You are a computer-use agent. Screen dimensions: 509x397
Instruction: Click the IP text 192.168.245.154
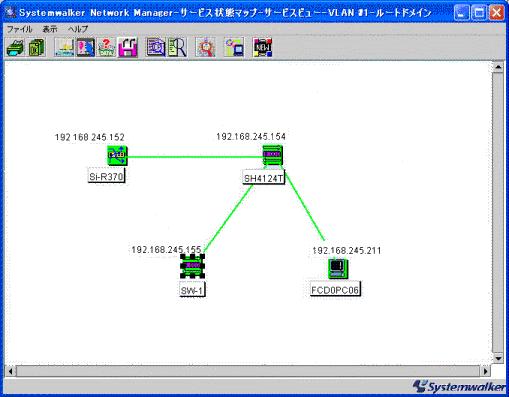coord(251,137)
